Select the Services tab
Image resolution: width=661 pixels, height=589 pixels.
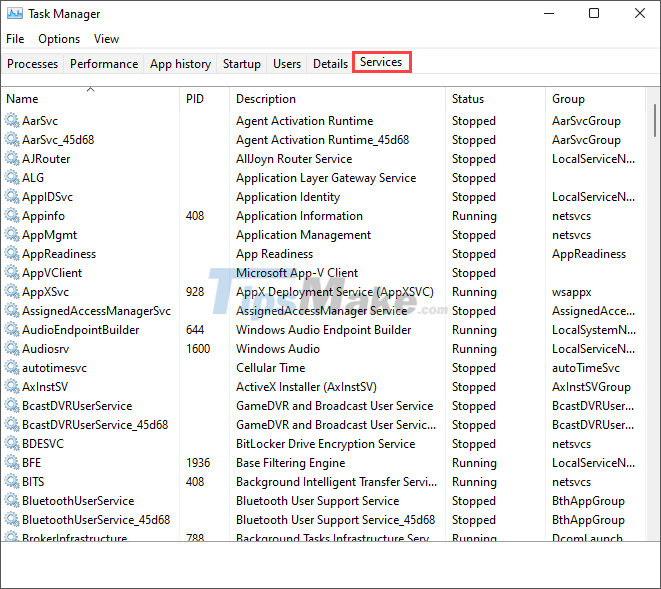point(381,62)
